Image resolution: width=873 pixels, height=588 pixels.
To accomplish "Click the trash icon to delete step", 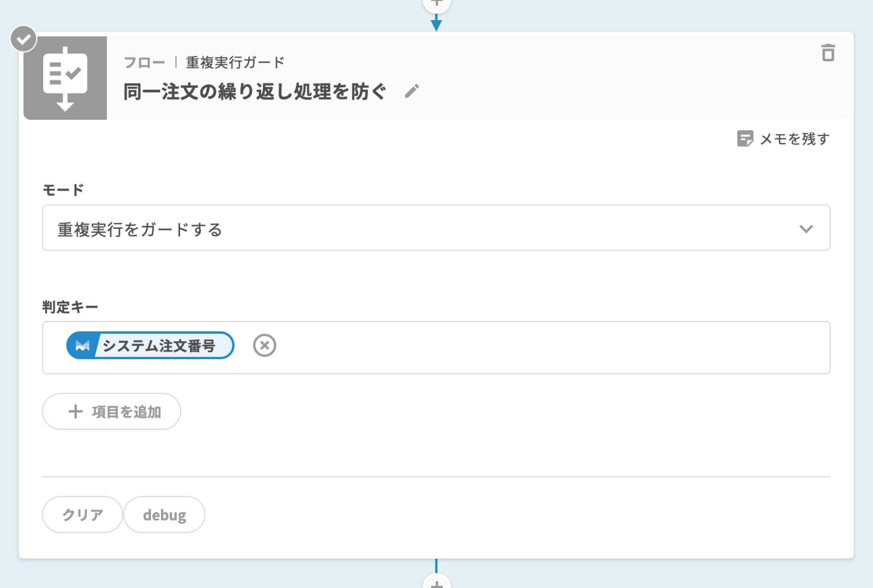I will [828, 53].
